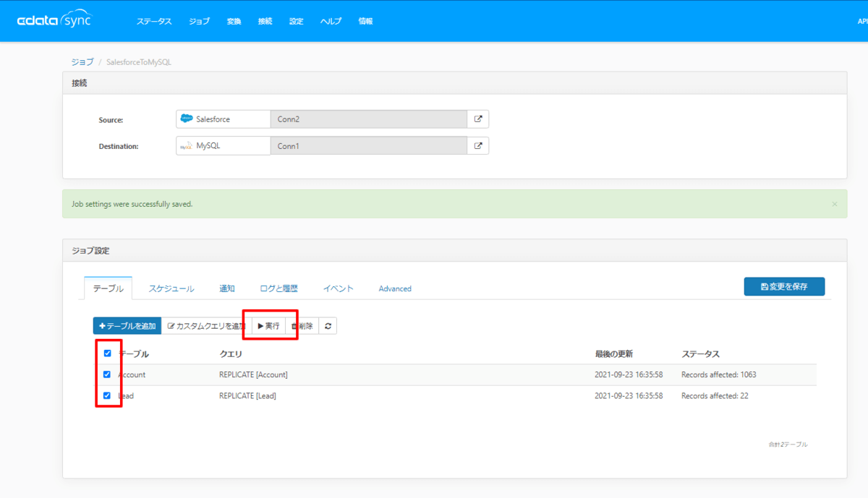Viewport: 868px width, 498px height.
Task: Uncheck the Account table checkbox
Action: point(107,374)
